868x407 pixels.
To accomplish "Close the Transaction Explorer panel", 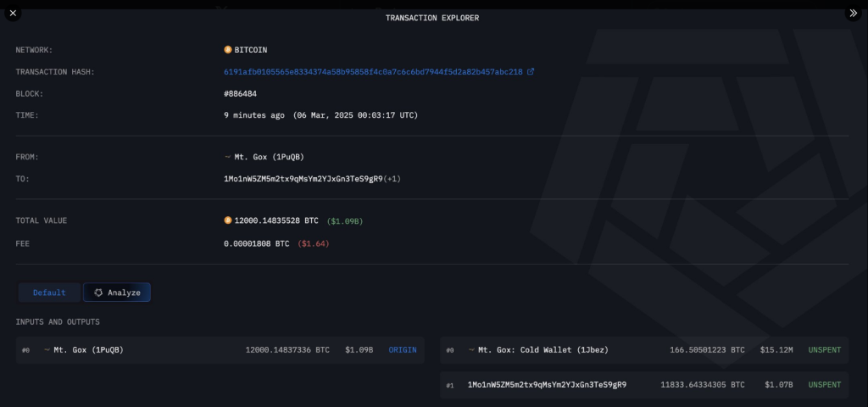I will [x=13, y=14].
